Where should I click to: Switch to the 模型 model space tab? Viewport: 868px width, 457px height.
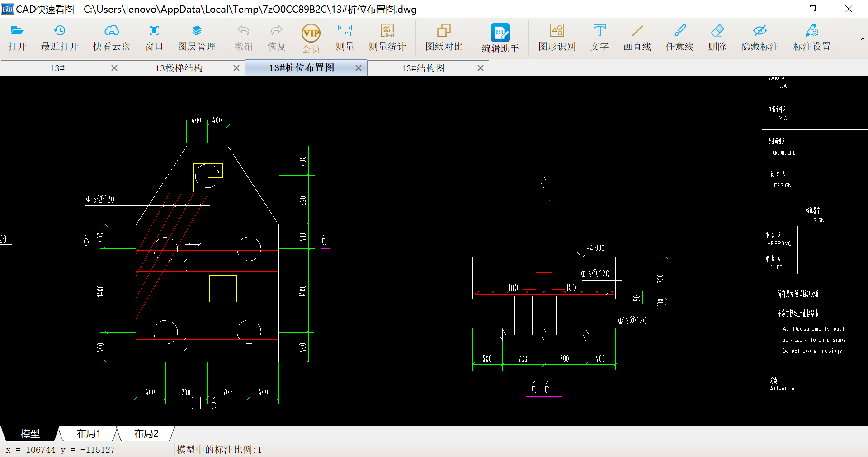click(x=30, y=434)
